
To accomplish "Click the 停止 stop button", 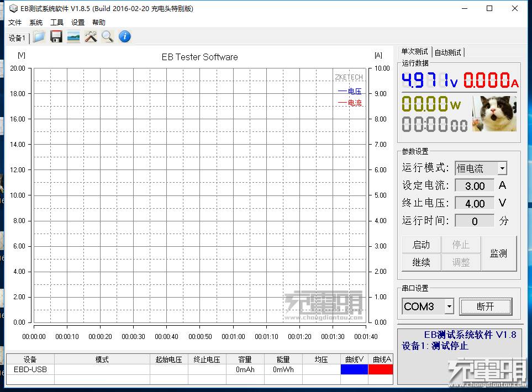I will (x=461, y=245).
